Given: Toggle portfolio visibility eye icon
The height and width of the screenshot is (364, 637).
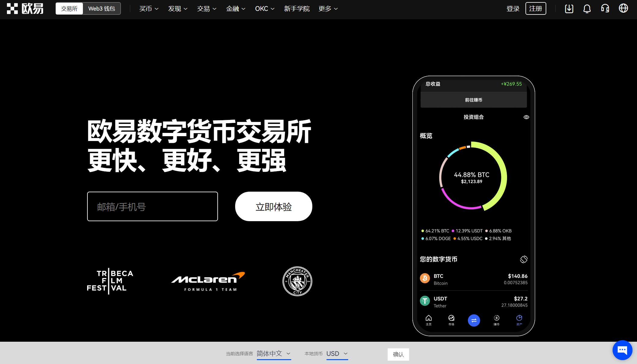Looking at the screenshot, I should tap(526, 117).
